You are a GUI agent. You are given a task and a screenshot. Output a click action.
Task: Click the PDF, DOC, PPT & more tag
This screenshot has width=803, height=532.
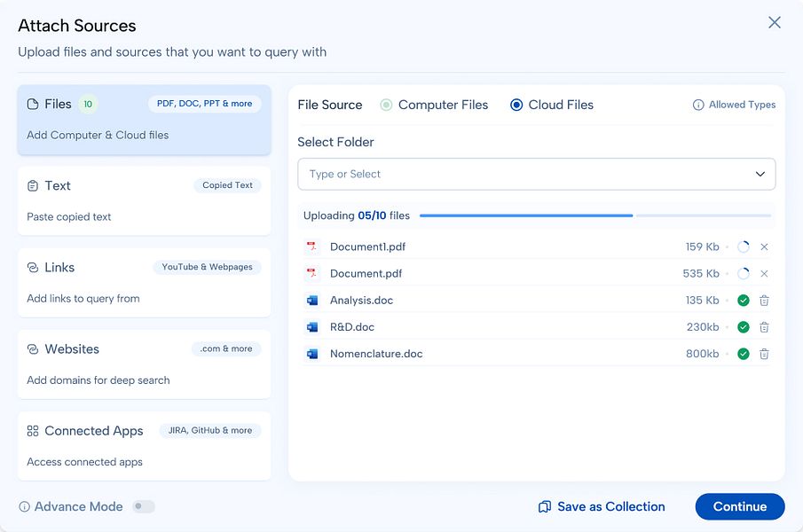coord(204,104)
